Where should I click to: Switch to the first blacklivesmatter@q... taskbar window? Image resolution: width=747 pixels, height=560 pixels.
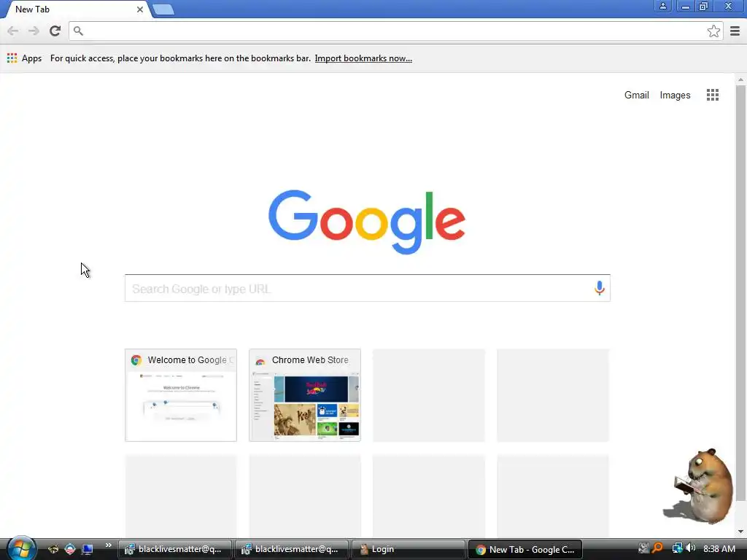pos(174,549)
